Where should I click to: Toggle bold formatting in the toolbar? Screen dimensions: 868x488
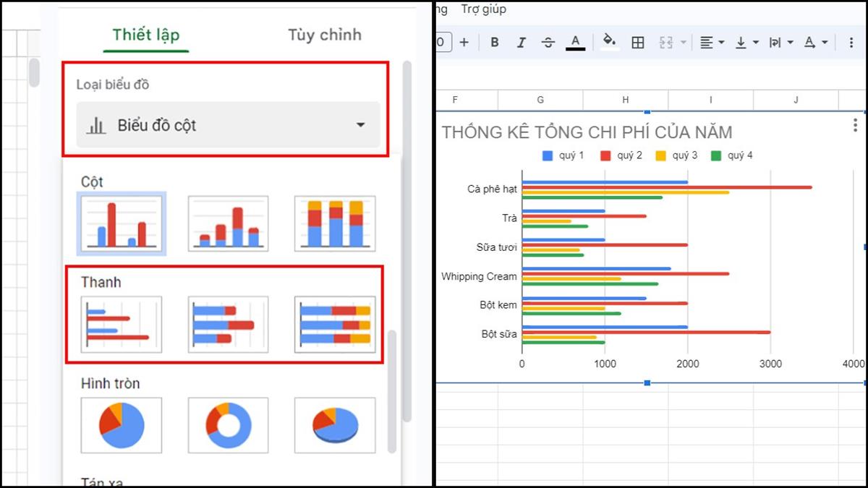click(x=495, y=43)
